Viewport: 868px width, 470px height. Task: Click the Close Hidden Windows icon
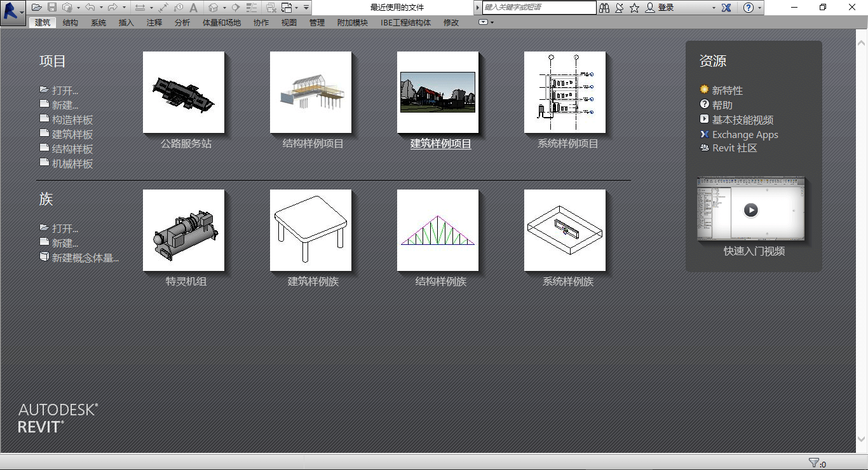coord(271,8)
